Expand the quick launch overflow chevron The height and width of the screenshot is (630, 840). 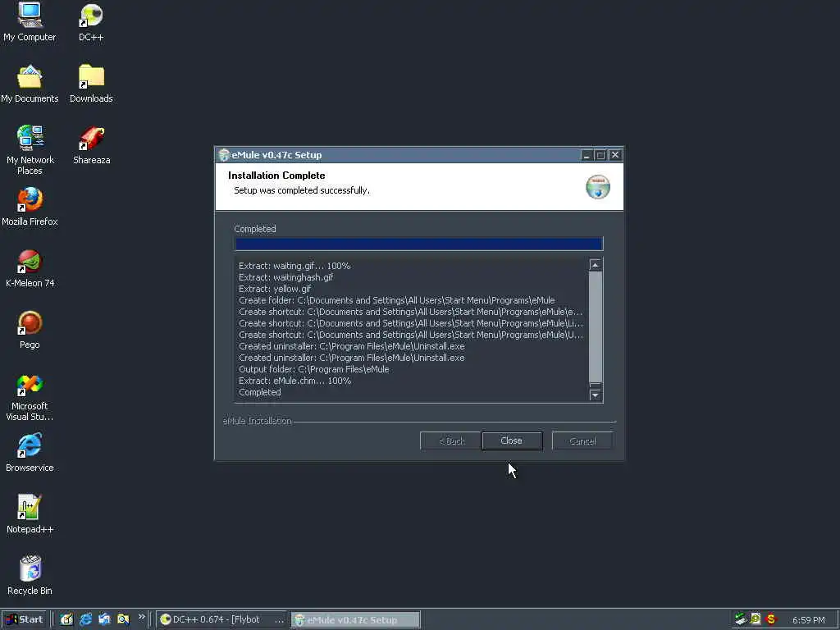tap(141, 617)
